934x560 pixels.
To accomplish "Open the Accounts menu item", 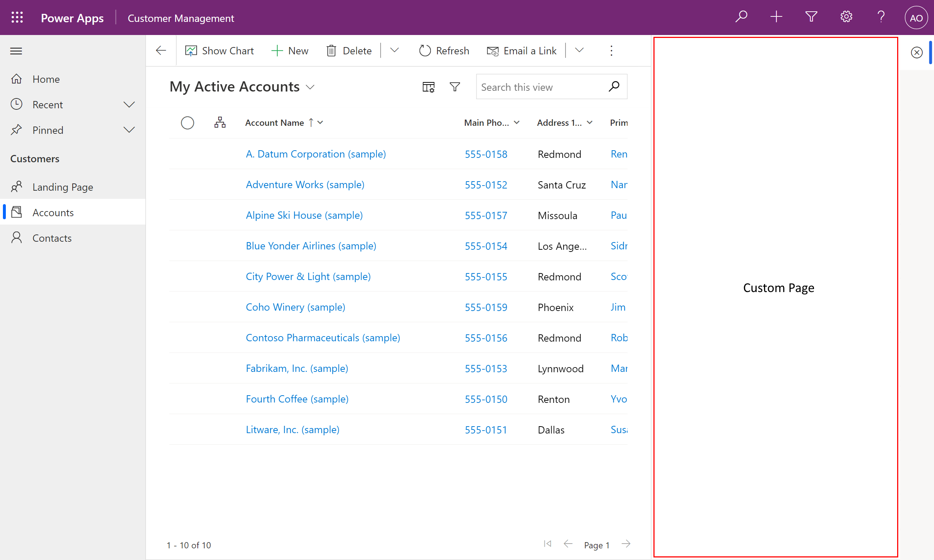I will point(53,212).
